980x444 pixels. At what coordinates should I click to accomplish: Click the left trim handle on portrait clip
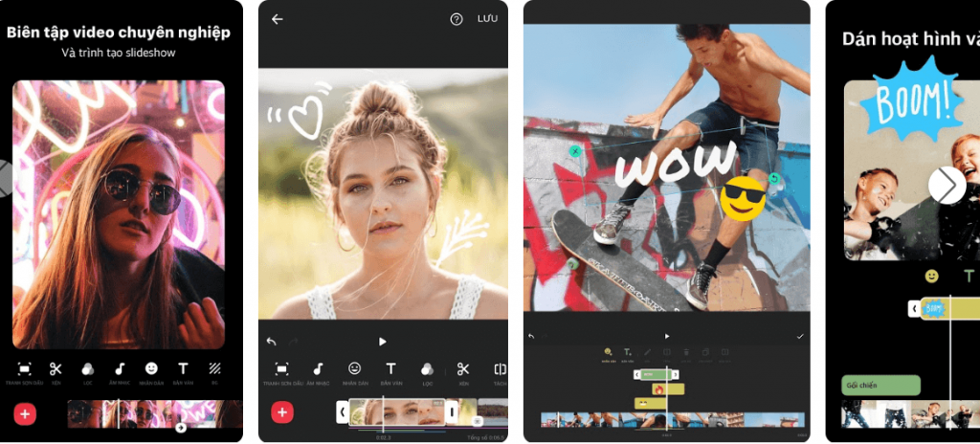pos(343,412)
